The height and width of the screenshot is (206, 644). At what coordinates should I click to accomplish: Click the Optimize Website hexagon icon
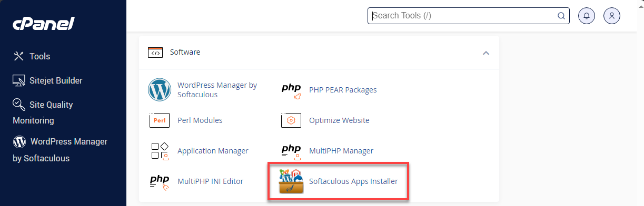[291, 120]
